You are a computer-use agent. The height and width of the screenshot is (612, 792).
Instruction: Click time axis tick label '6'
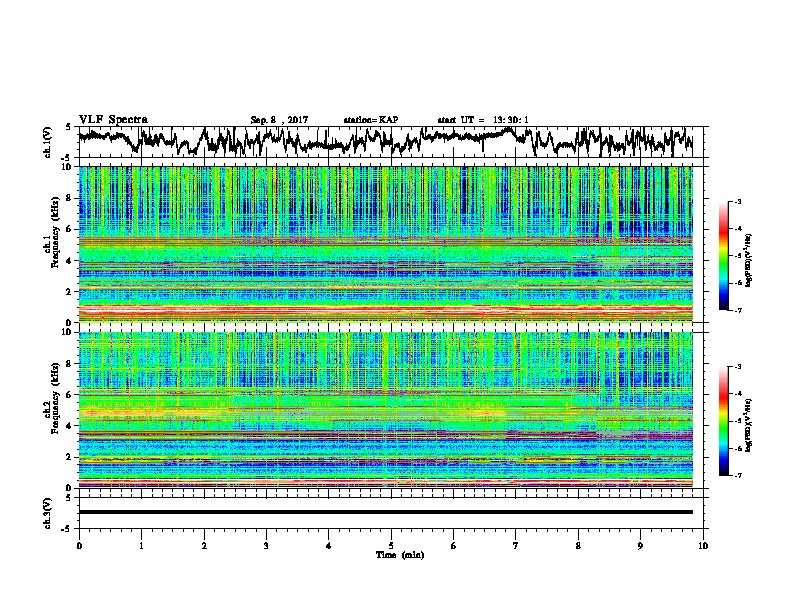click(x=454, y=546)
